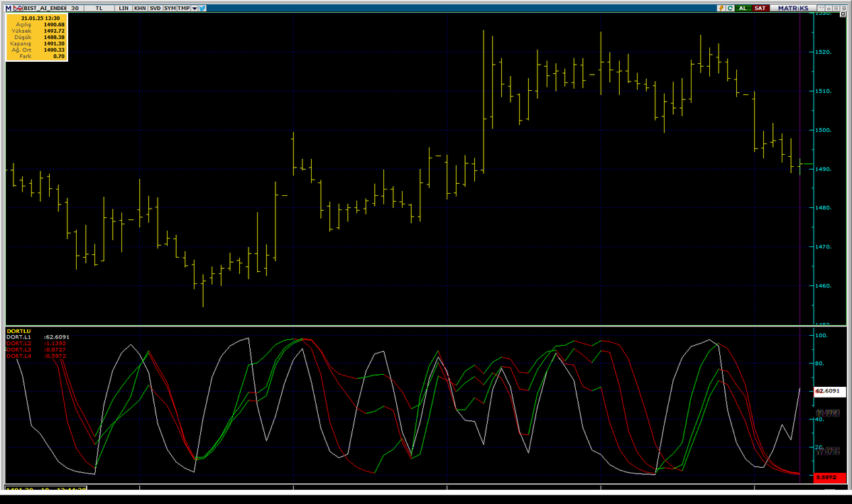852x504 pixels.
Task: Open the SYM toolbar button
Action: tap(170, 8)
